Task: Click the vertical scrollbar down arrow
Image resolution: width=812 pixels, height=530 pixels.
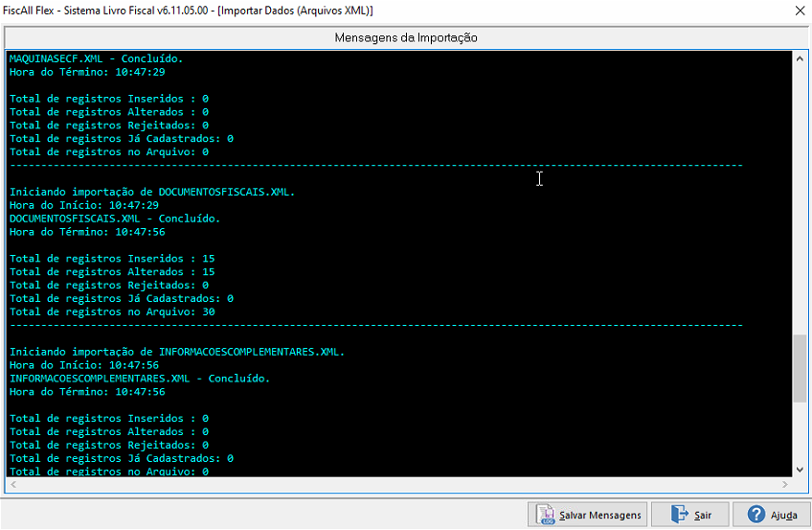Action: point(800,470)
